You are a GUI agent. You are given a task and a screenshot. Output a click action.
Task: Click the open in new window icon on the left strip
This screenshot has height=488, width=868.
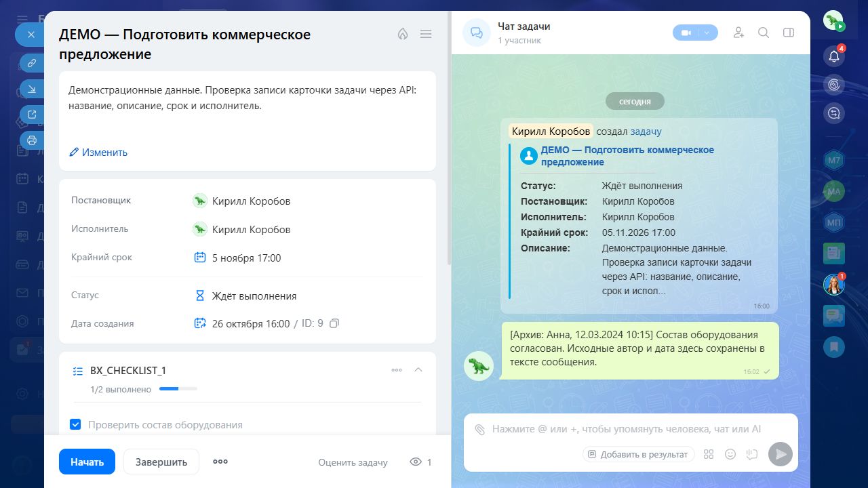click(32, 115)
